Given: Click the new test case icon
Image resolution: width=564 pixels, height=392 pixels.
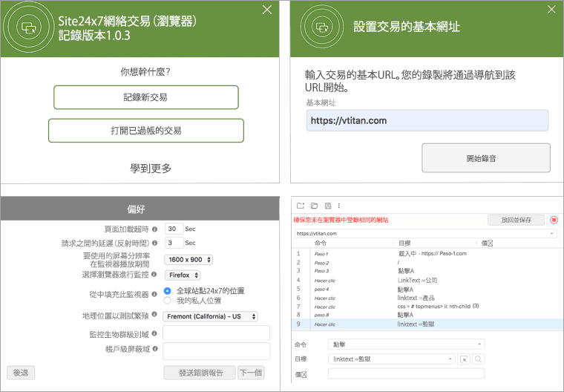Looking at the screenshot, I should (x=301, y=206).
